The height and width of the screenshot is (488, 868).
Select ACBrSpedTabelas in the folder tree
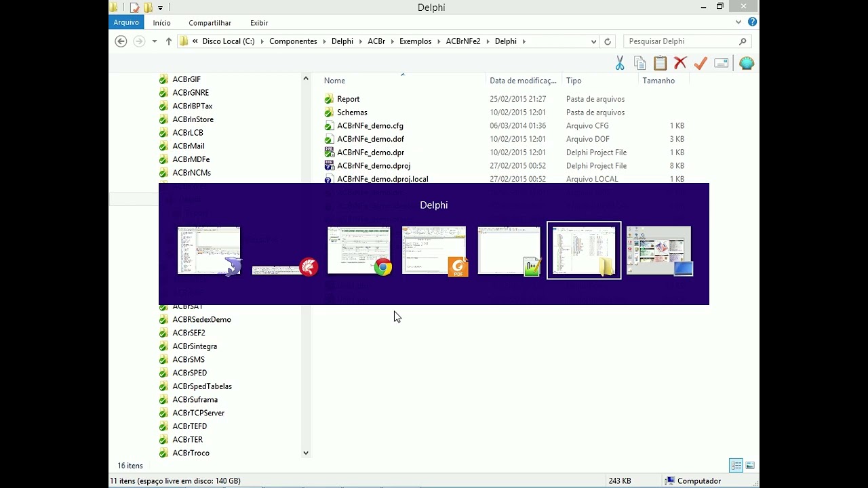pos(202,386)
